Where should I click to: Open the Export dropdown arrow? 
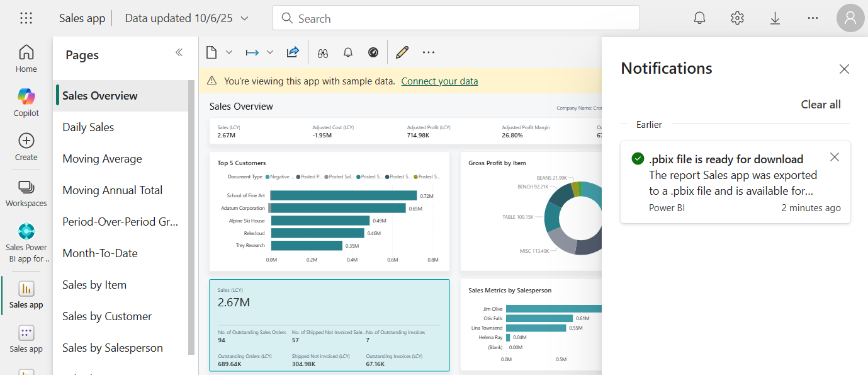click(270, 53)
